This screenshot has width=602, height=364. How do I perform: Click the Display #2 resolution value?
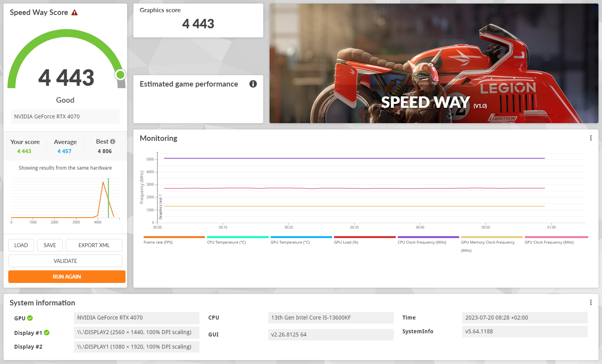tap(137, 347)
